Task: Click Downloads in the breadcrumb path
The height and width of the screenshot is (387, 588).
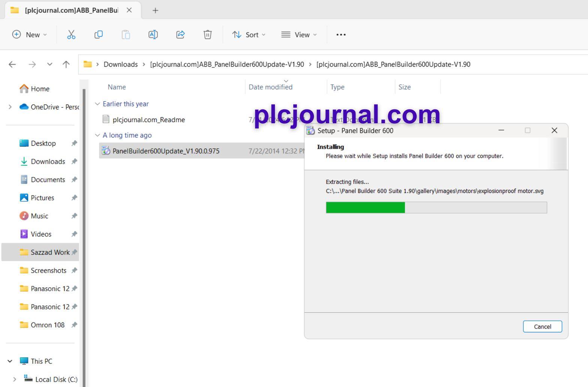Action: pos(121,64)
